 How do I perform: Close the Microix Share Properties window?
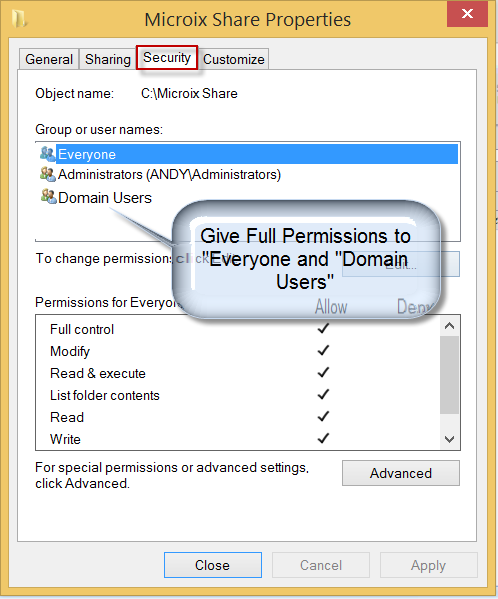pos(467,15)
